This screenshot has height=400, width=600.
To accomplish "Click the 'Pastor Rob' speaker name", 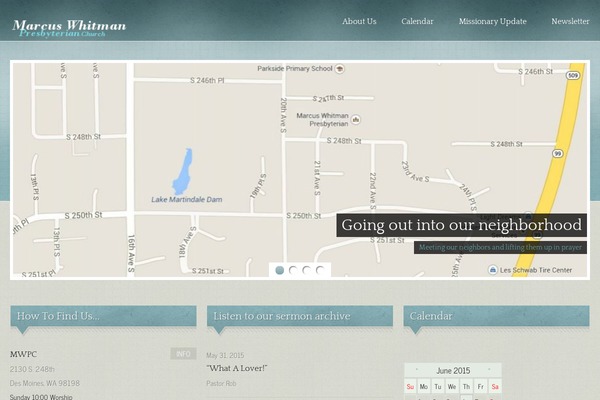I will 221,383.
